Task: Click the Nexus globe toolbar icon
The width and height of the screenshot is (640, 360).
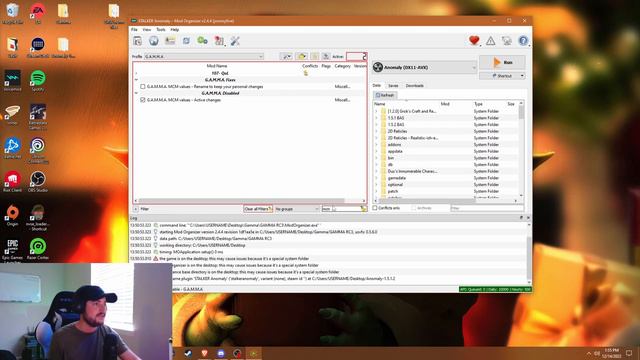Action: tap(154, 41)
